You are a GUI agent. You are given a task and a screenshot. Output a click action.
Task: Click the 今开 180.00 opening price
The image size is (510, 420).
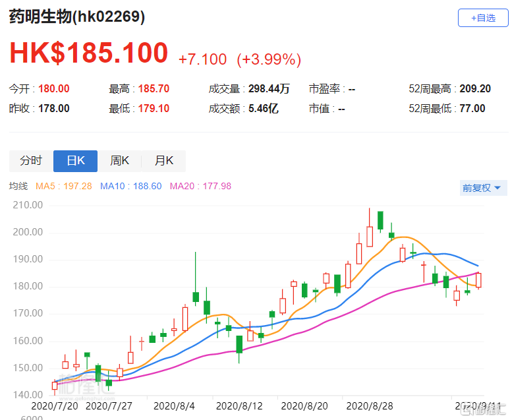point(54,88)
